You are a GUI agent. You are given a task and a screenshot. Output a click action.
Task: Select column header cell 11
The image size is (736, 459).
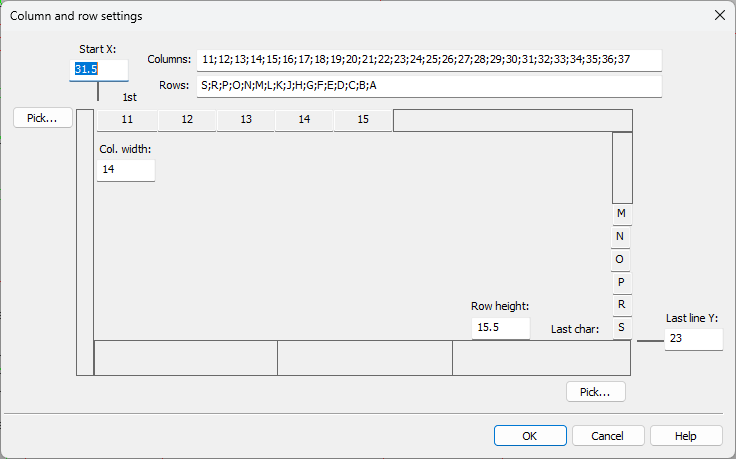point(127,120)
